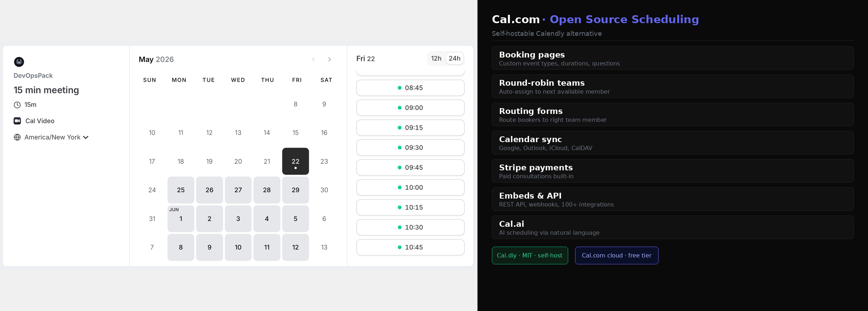Viewport: 868px width, 311px height.
Task: Click "Self-hostable Calendly alternative" subtitle
Action: [x=547, y=34]
